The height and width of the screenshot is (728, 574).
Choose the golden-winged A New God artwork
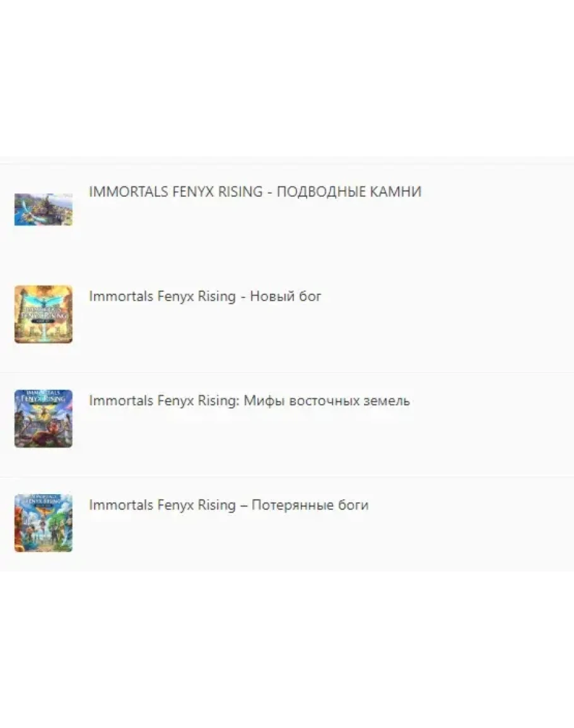pos(44,315)
